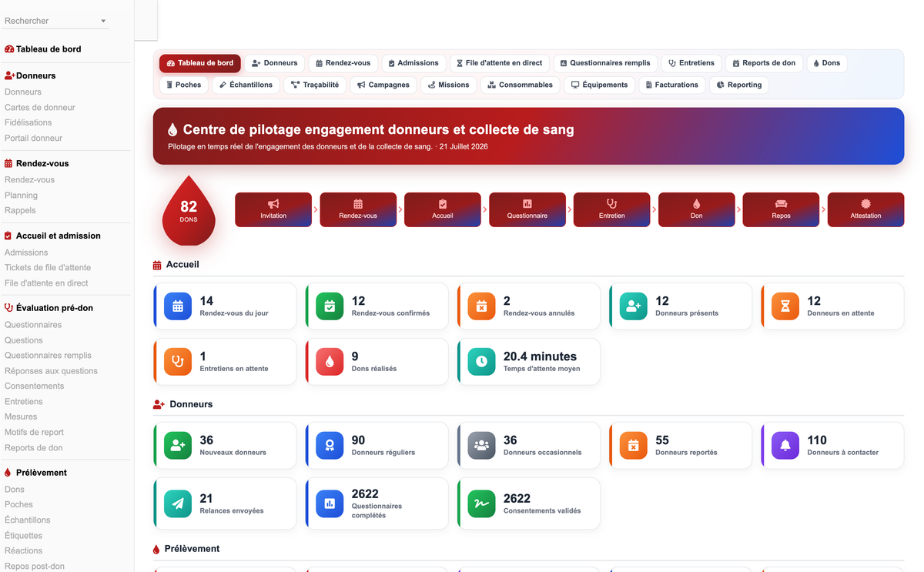Click the stethoscope icon for Entretiens en attente

click(x=178, y=362)
